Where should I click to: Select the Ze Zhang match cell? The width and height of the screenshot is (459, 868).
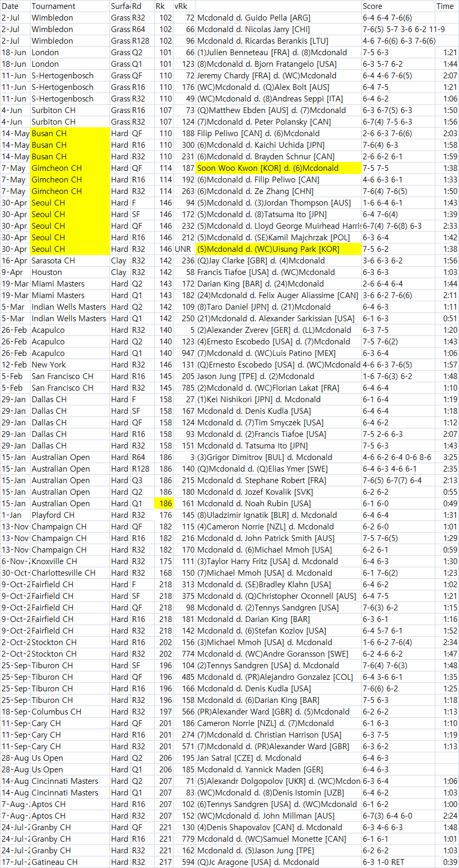pyautogui.click(x=279, y=191)
